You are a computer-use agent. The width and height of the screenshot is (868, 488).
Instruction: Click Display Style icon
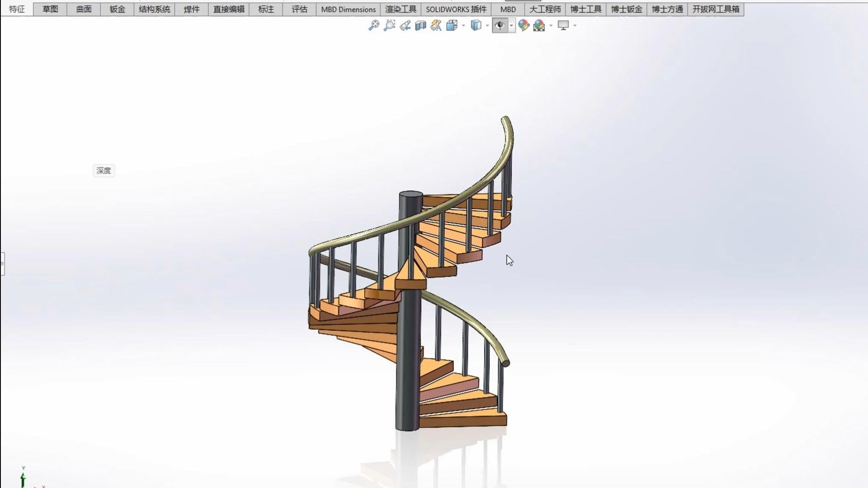tap(476, 26)
